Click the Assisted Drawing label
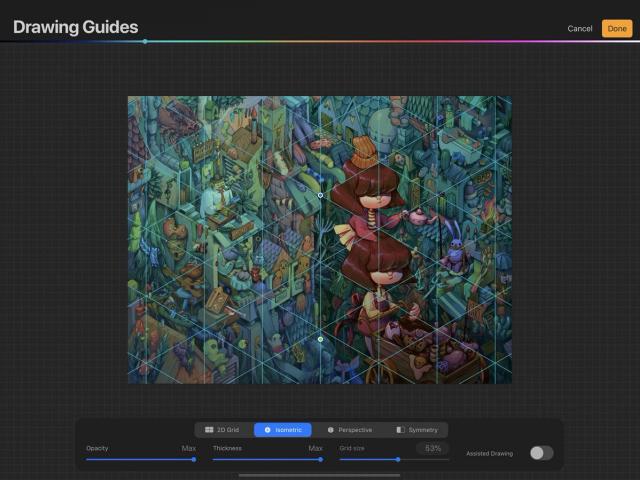 click(x=489, y=453)
